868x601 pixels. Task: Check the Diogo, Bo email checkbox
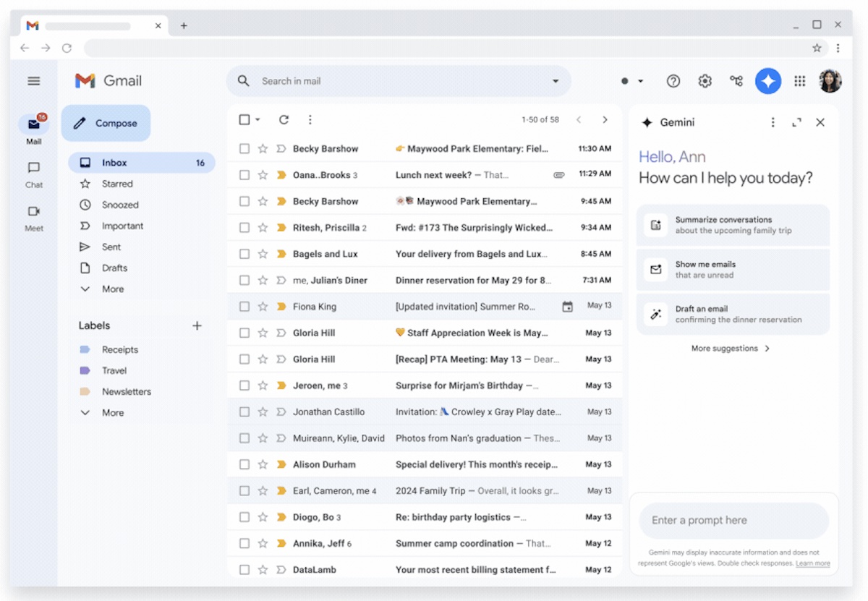(244, 517)
